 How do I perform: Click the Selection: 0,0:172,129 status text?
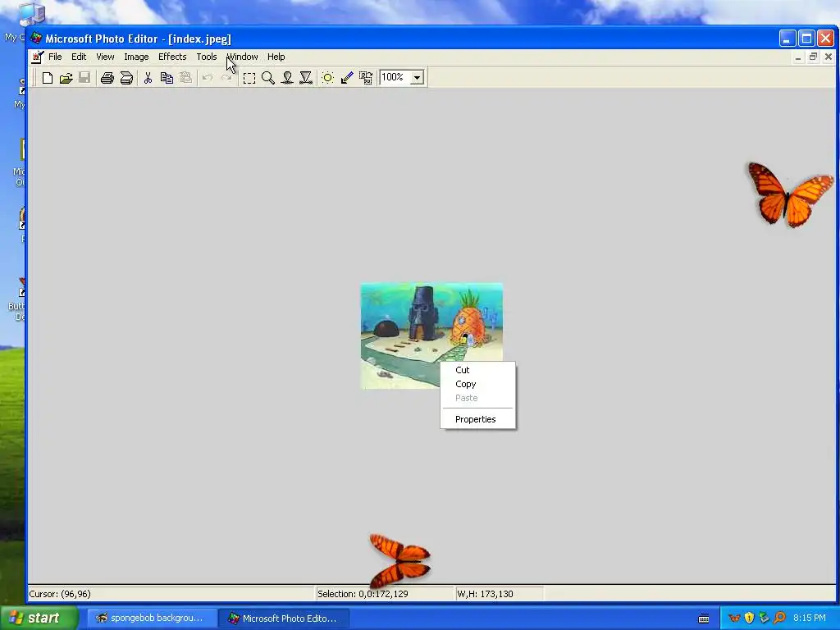point(363,594)
